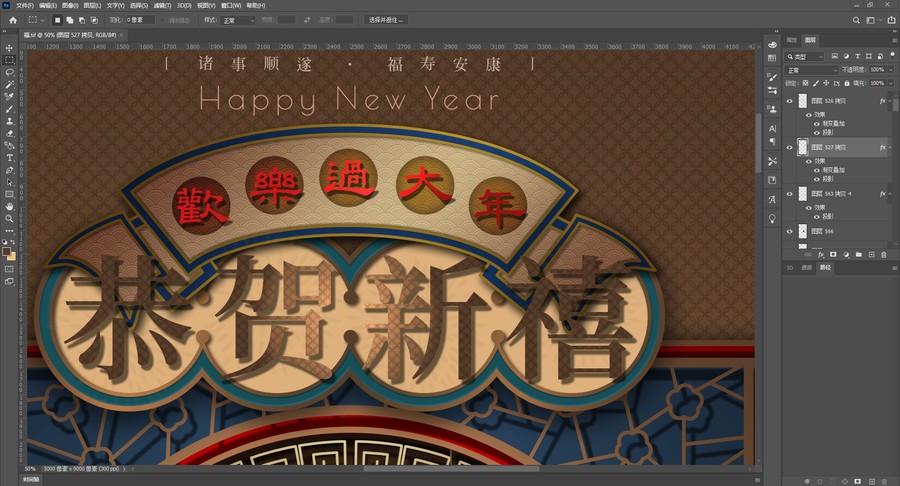Select the Zoom magnifier tool

tap(9, 219)
